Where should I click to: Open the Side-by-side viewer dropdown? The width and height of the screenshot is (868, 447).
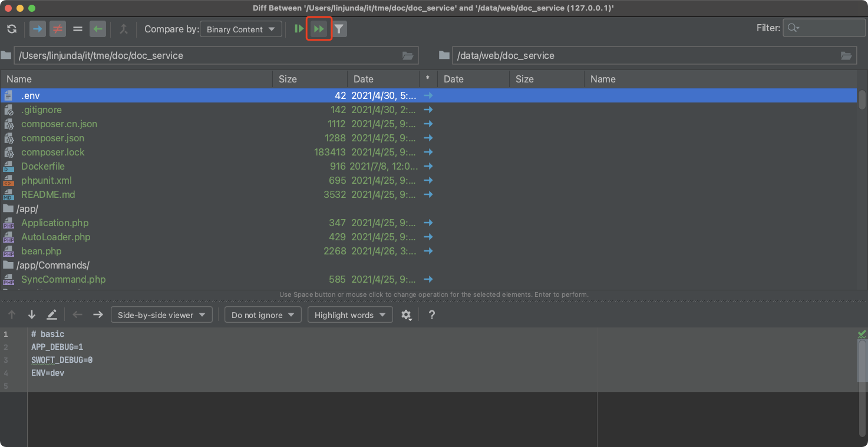pyautogui.click(x=161, y=315)
